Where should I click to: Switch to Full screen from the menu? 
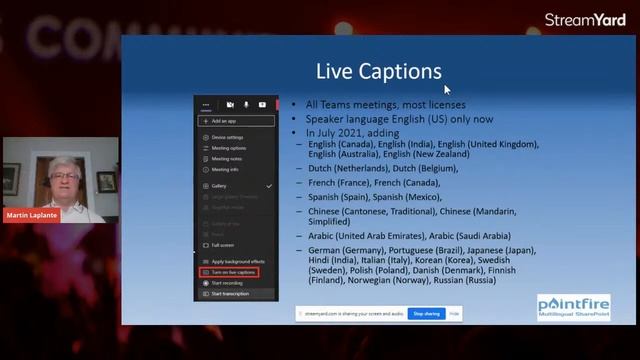[236, 245]
